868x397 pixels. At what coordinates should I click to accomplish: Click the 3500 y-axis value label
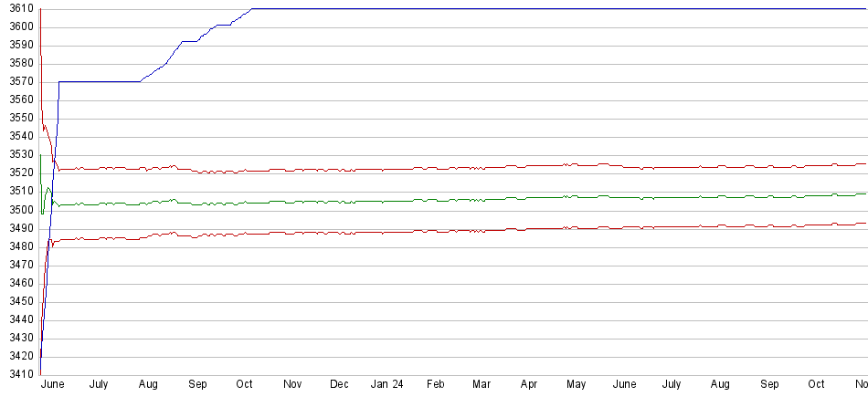pos(18,210)
